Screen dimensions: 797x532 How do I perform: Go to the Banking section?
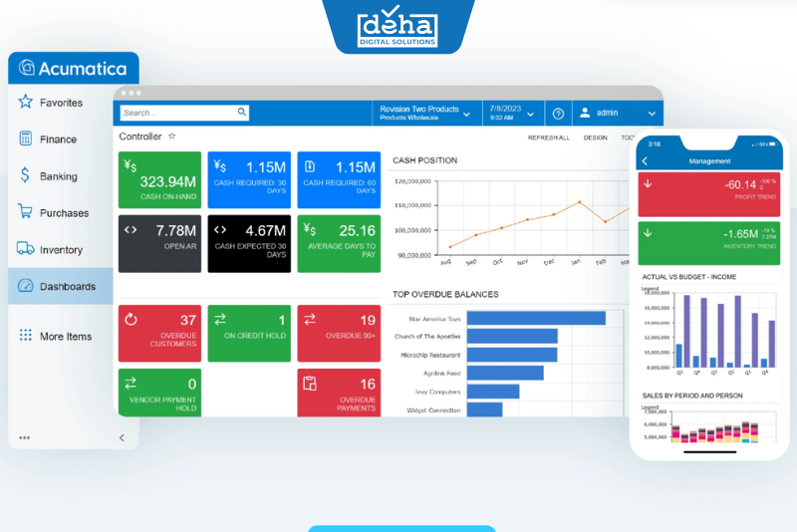(61, 176)
